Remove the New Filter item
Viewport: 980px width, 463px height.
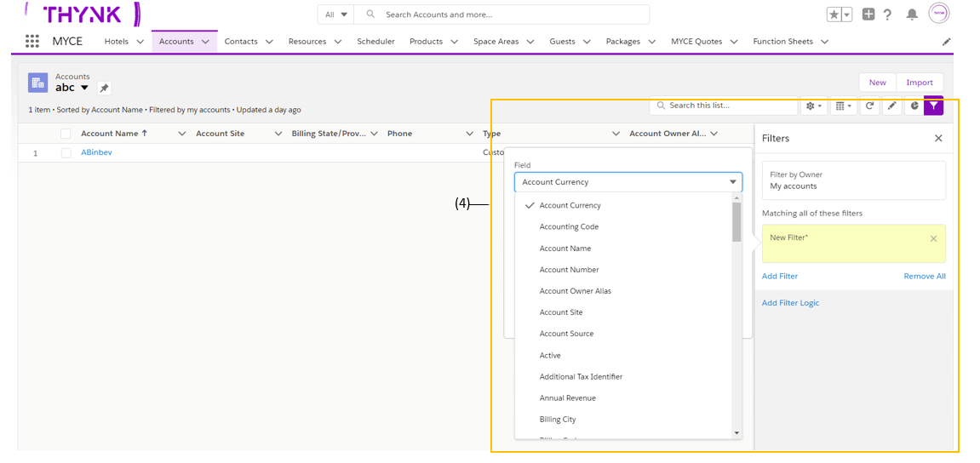pos(934,238)
